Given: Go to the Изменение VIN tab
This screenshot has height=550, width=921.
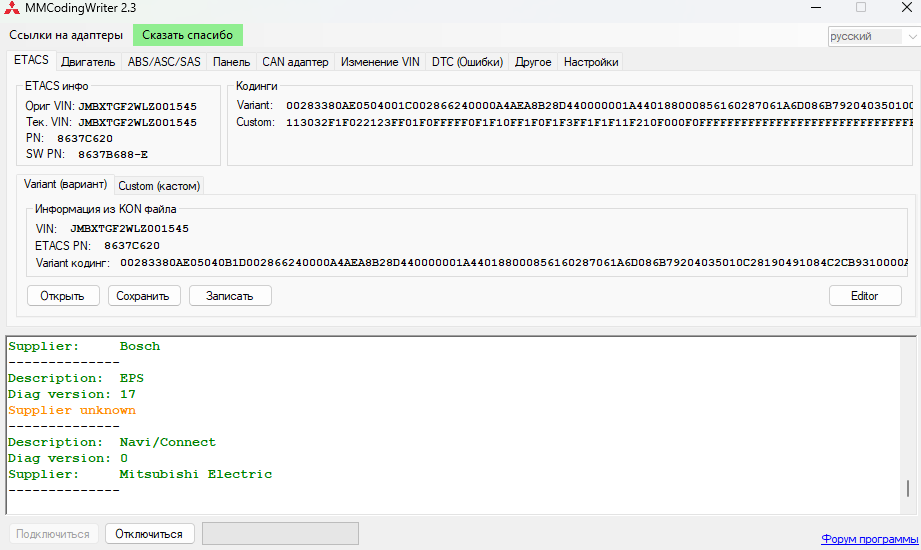Looking at the screenshot, I should pyautogui.click(x=380, y=62).
